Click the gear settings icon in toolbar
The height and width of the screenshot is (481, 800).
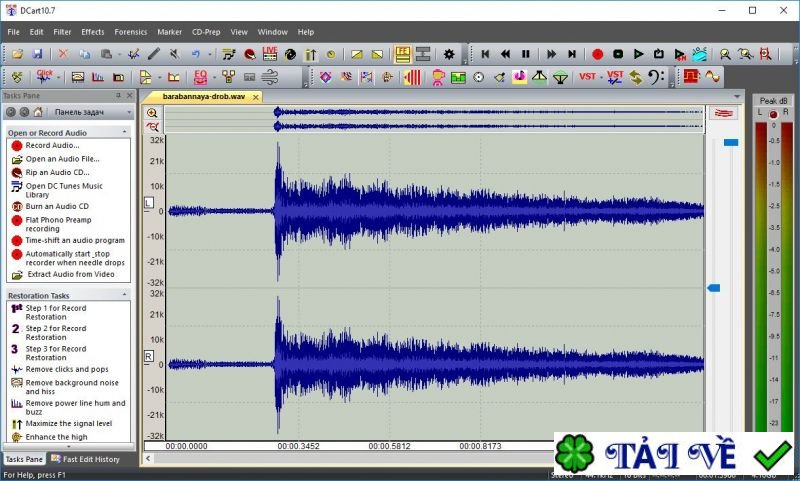pyautogui.click(x=449, y=54)
